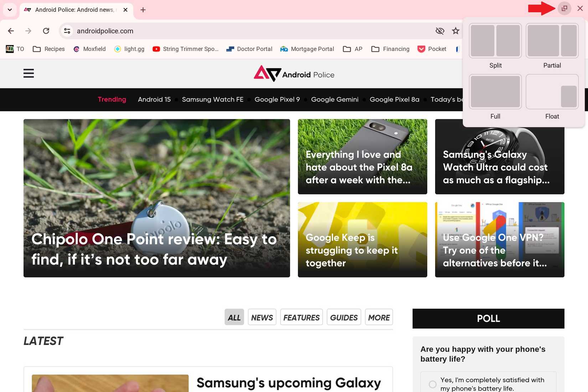Open the Financing bookmarks folder
This screenshot has width=588, height=392.
pos(390,49)
